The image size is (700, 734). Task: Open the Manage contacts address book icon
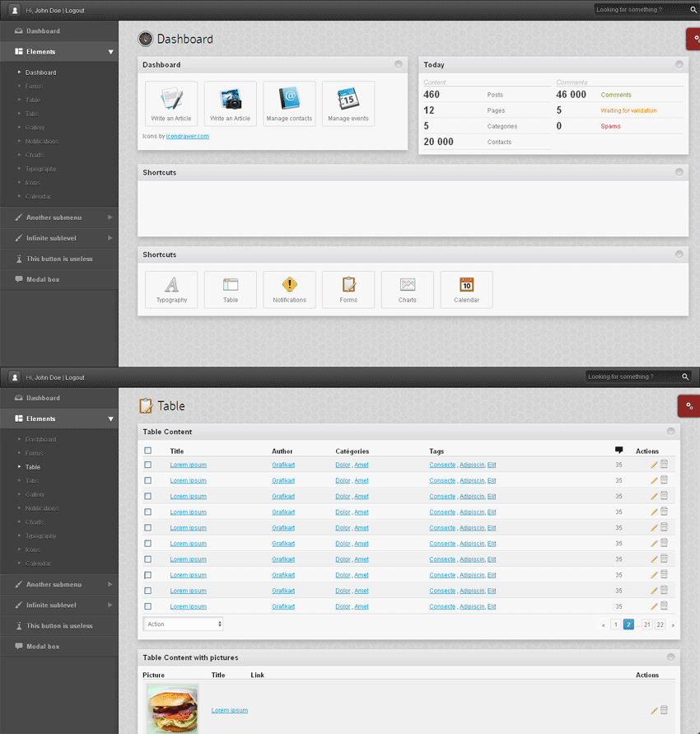pyautogui.click(x=289, y=104)
